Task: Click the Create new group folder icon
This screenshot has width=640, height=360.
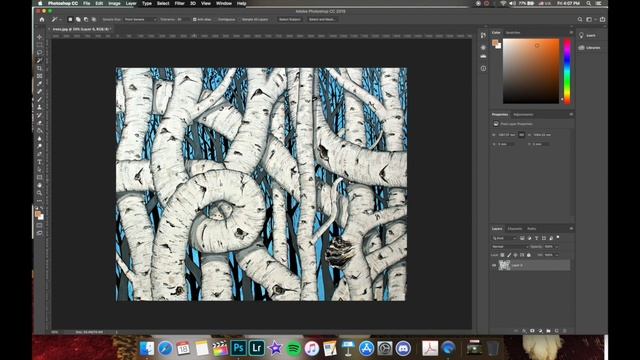Action: pos(548,331)
